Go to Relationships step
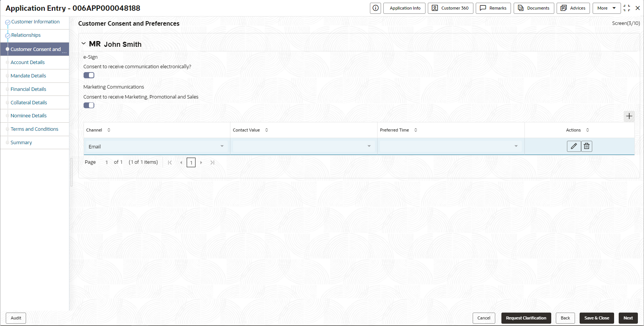The height and width of the screenshot is (326, 644). 26,35
